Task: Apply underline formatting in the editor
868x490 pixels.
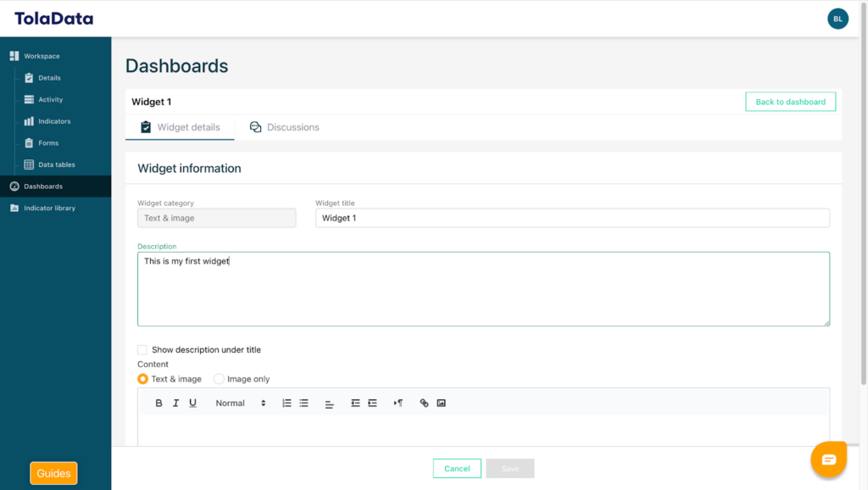Action: tap(192, 403)
